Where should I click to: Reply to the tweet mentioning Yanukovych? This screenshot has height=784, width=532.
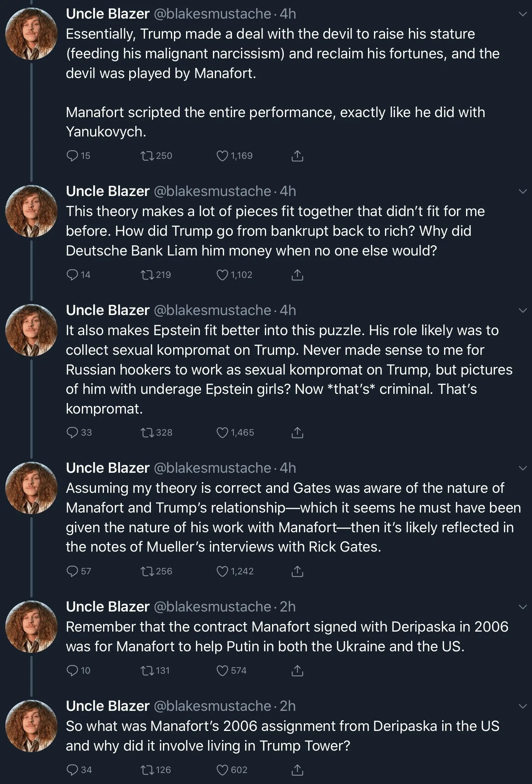[x=72, y=156]
